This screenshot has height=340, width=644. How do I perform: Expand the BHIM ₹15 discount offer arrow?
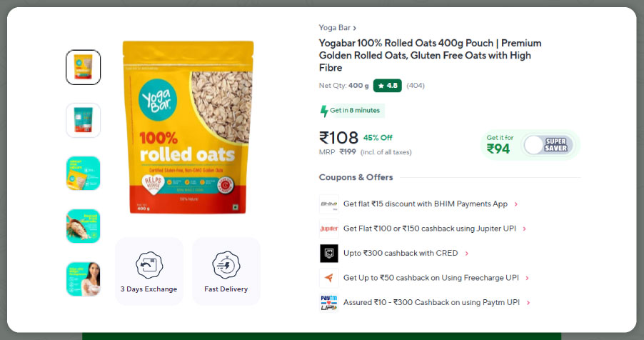516,204
